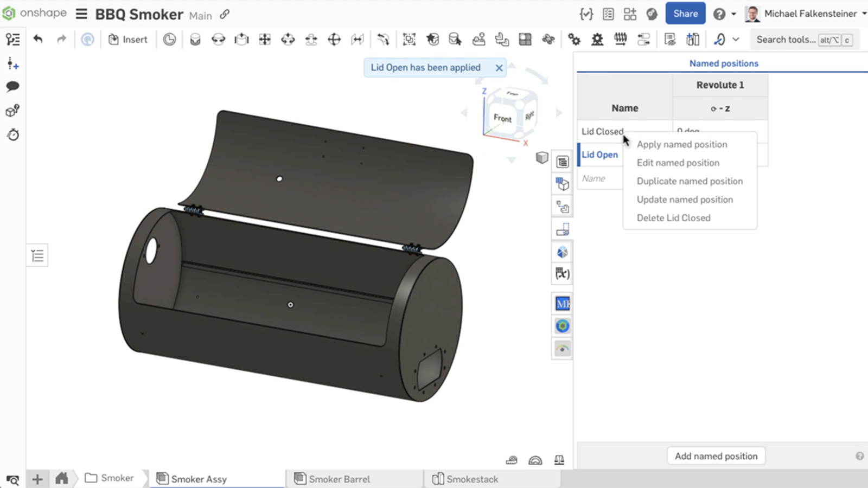Image resolution: width=868 pixels, height=488 pixels.
Task: Expand the chevron beside the magnet toolbar icon
Action: coord(736,39)
